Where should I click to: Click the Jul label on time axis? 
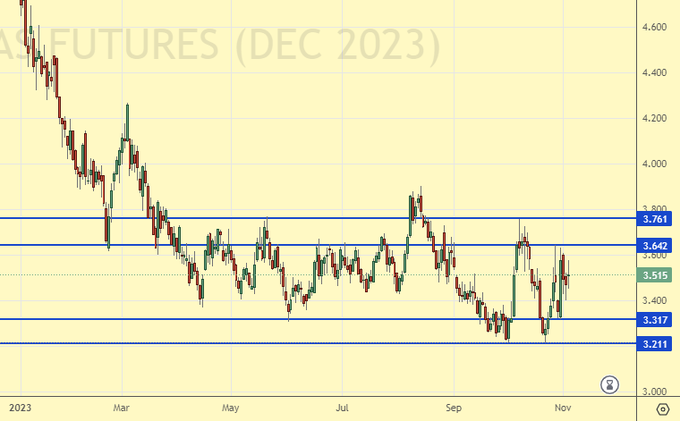point(343,408)
